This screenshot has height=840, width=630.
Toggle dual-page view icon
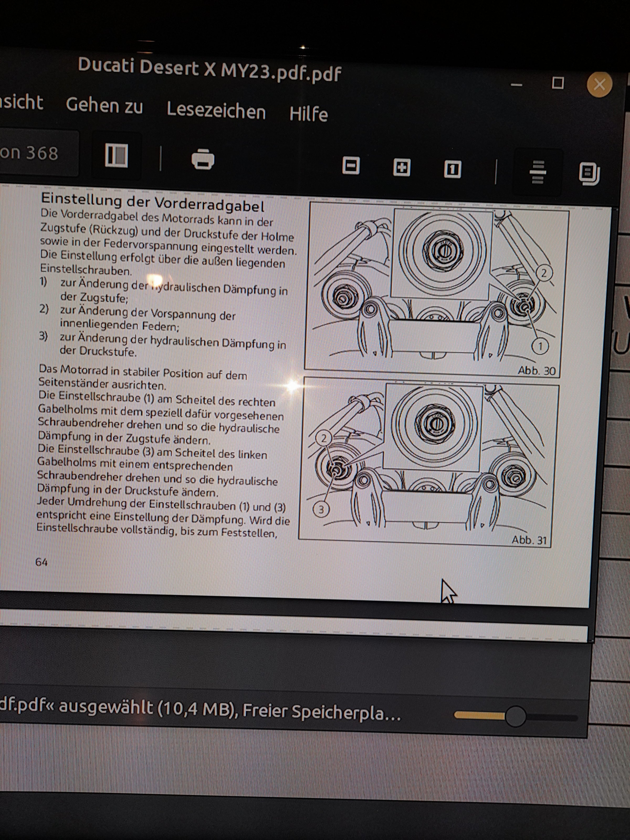[589, 174]
